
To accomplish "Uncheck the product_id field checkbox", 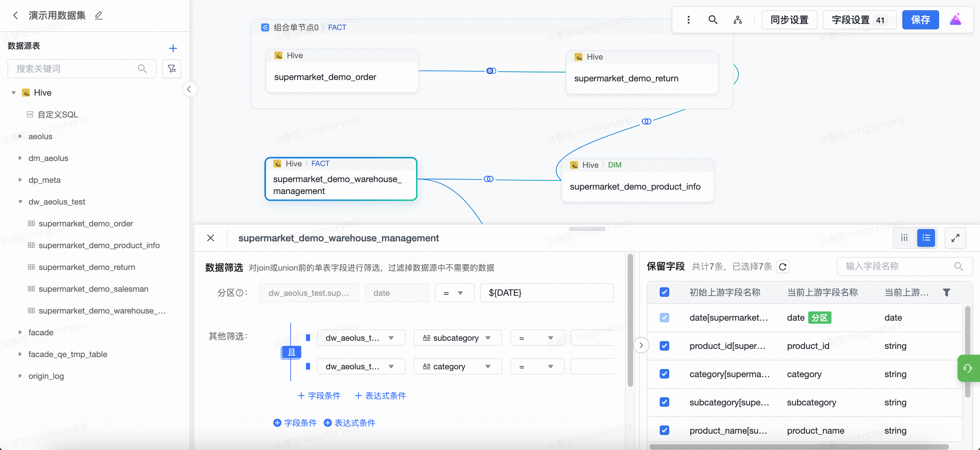I will pos(664,346).
